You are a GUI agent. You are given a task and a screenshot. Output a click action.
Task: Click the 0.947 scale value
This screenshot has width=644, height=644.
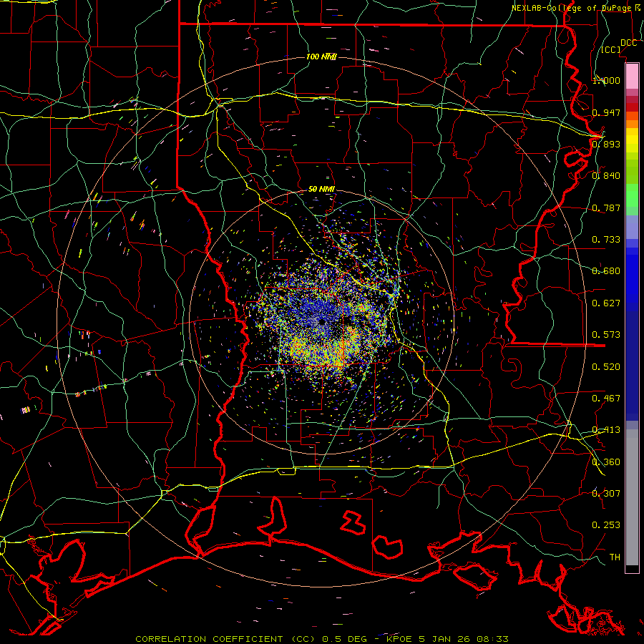pos(606,112)
